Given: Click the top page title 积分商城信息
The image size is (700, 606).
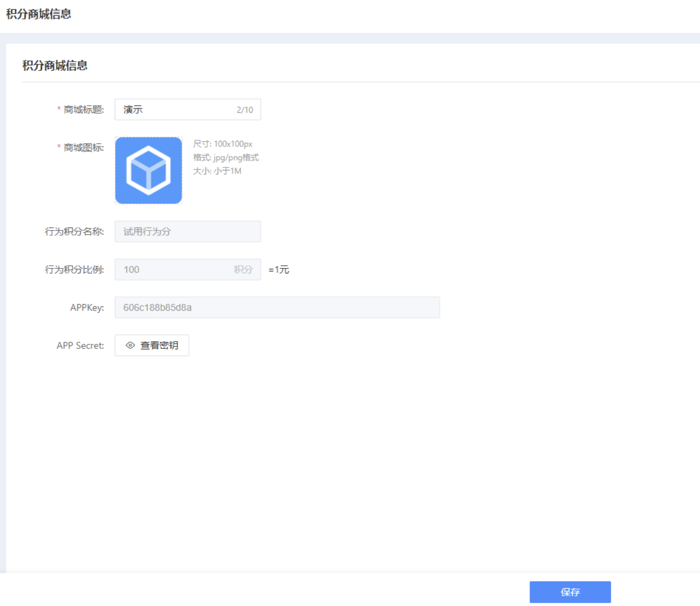Looking at the screenshot, I should pos(39,14).
